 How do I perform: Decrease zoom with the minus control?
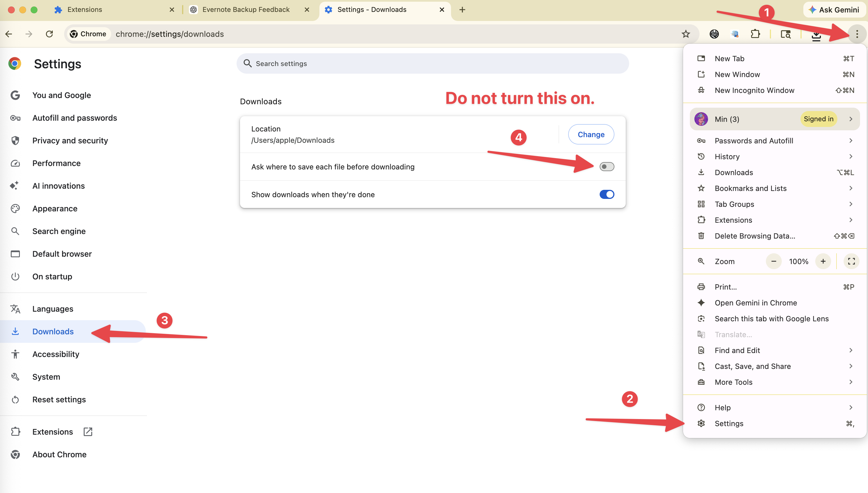click(x=774, y=261)
